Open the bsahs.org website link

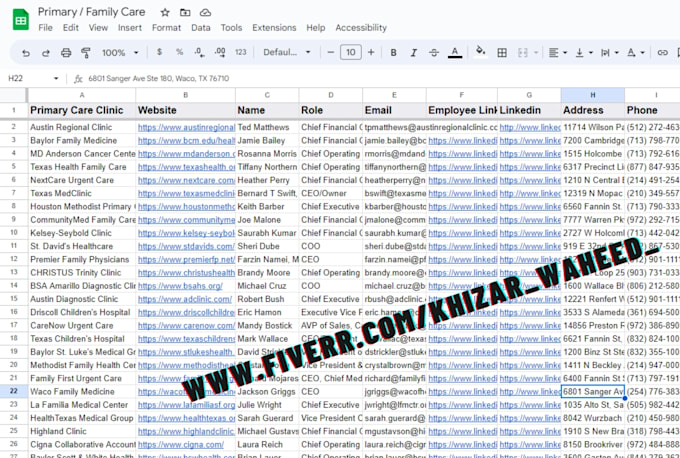(x=180, y=286)
